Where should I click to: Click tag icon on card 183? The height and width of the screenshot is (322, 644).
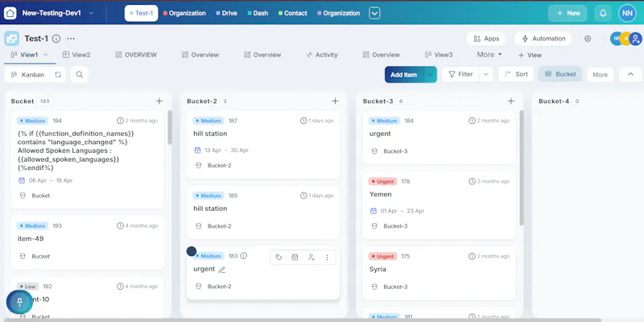tap(279, 257)
